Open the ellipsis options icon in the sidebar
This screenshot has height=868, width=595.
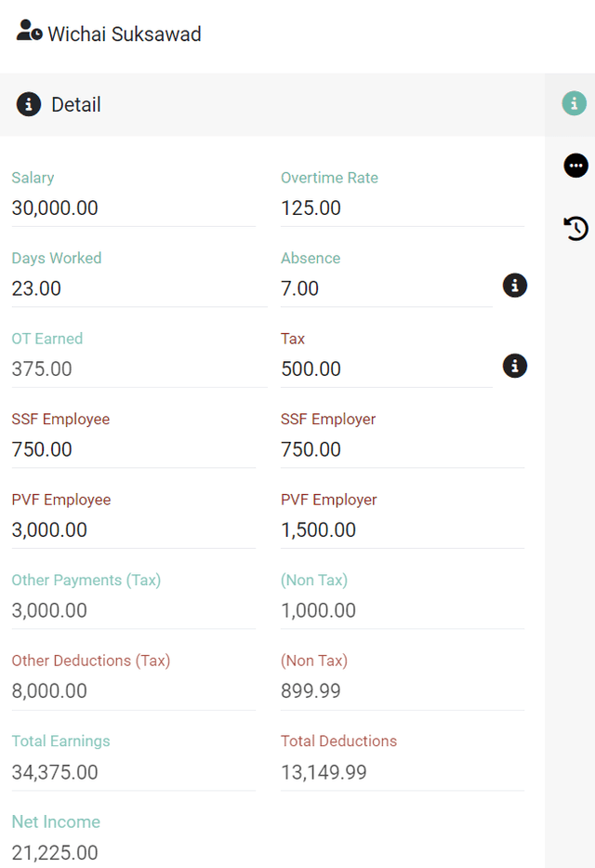576,166
